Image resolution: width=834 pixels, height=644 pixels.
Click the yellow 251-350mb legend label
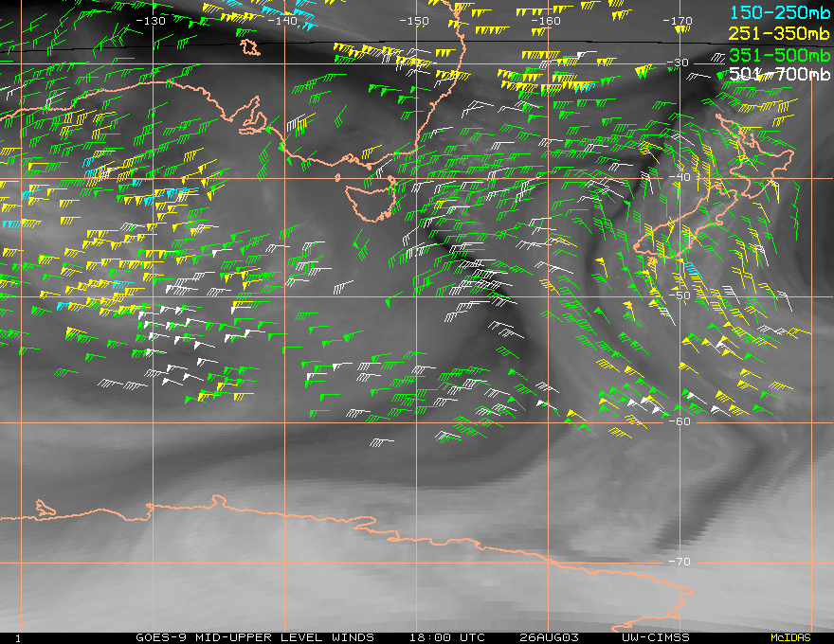(779, 33)
